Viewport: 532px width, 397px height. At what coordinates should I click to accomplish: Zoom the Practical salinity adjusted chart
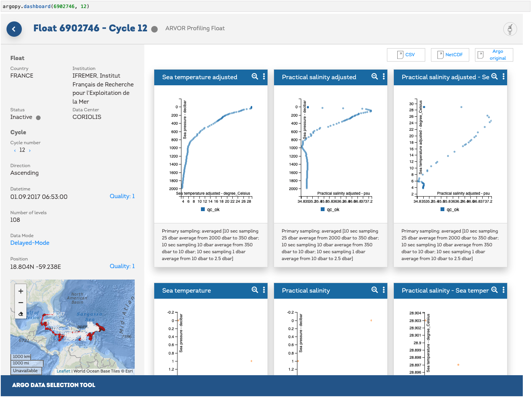coord(375,76)
